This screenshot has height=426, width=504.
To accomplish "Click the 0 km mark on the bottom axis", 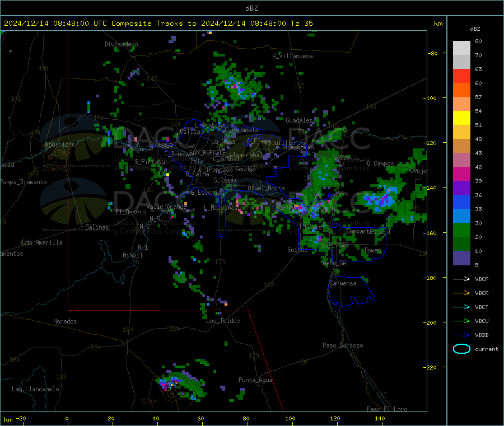I will [x=67, y=418].
